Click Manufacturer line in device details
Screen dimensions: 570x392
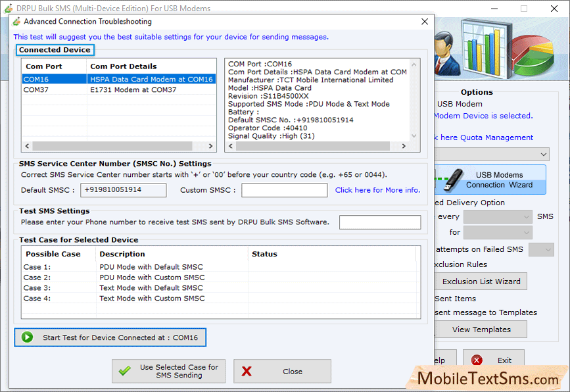click(x=311, y=80)
